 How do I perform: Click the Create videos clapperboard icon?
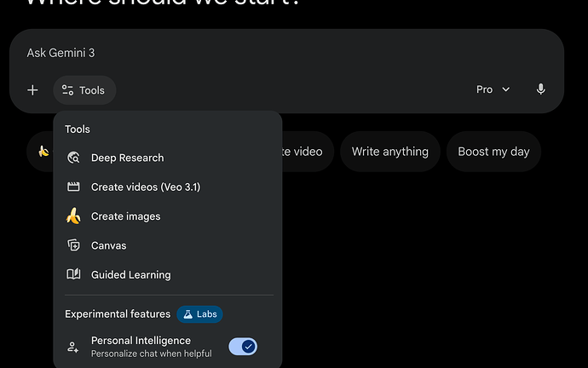[73, 187]
